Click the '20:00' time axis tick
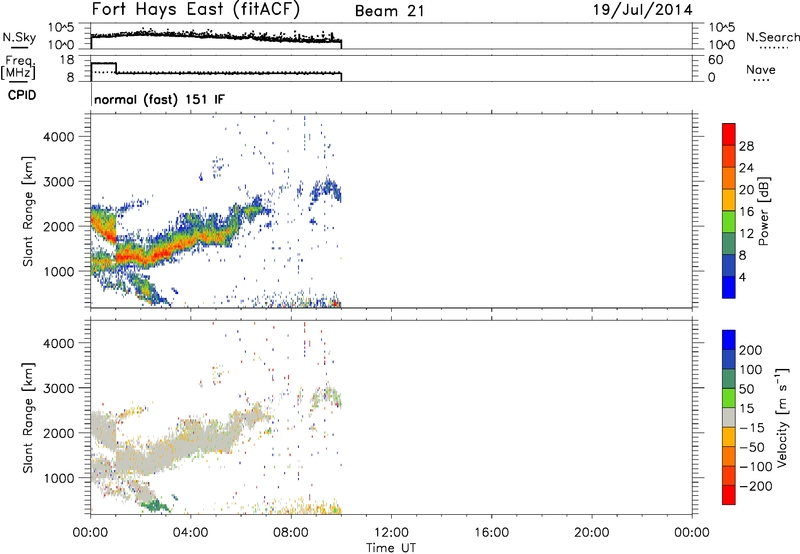 [591, 533]
